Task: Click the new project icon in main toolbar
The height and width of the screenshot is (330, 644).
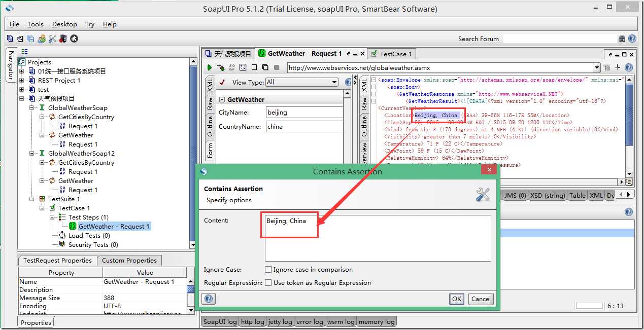Action: click(10, 39)
